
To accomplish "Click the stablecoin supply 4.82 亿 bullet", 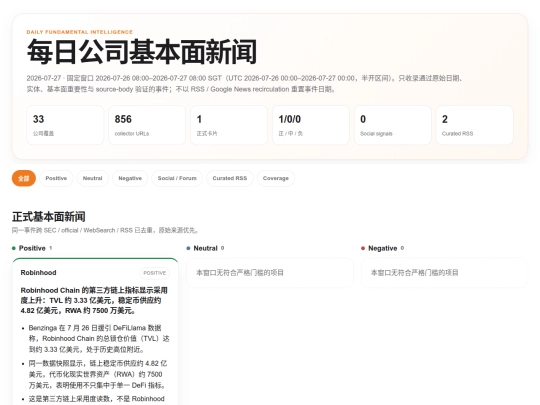I will 98,374.
